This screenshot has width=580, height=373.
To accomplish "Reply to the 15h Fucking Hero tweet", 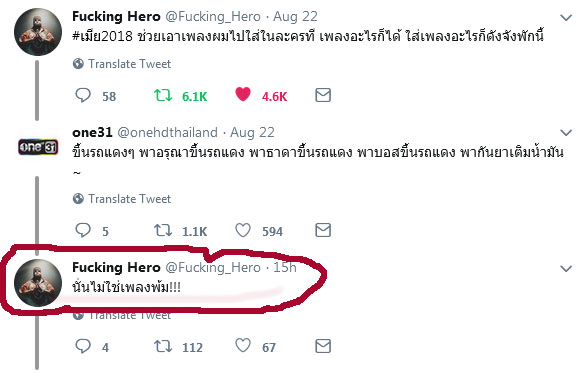I will 83,346.
